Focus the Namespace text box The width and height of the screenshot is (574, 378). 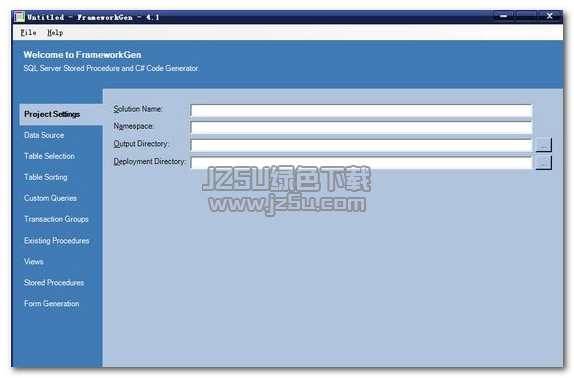[361, 127]
